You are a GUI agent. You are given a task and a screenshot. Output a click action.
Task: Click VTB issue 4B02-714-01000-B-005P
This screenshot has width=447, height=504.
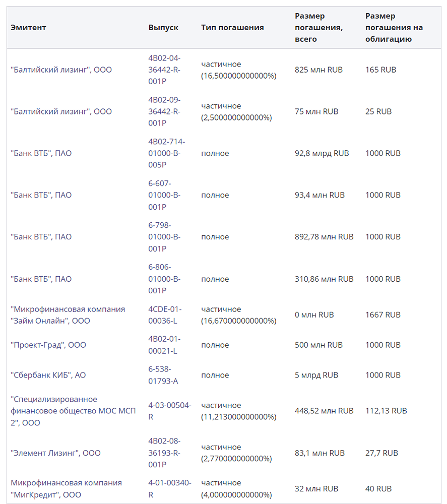[166, 153]
